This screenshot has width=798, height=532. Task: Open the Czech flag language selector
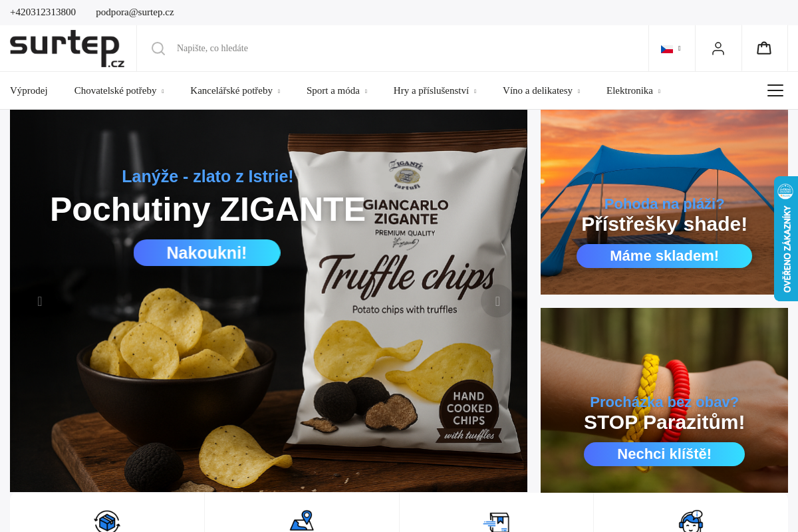[x=670, y=49]
